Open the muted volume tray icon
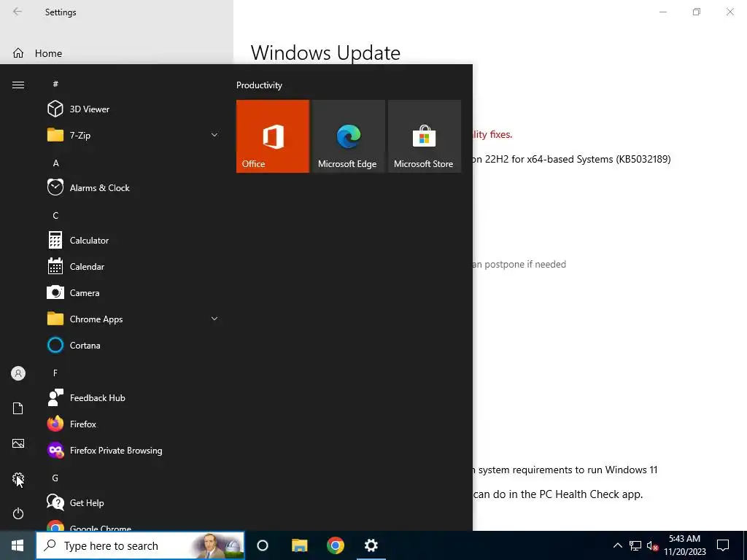Screen dimensions: 747x560 (652, 545)
